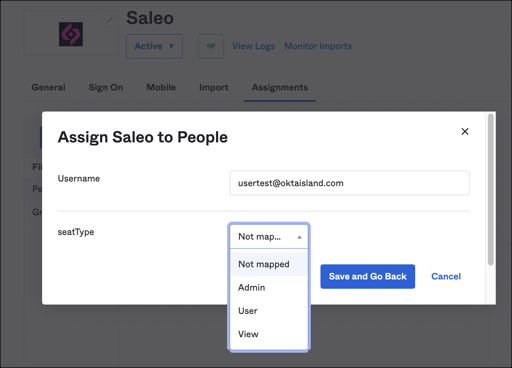Select the Not mapped option
The height and width of the screenshot is (368, 512).
point(269,264)
